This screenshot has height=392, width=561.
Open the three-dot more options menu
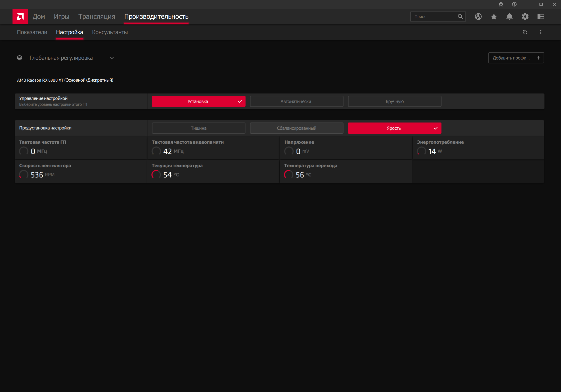541,32
